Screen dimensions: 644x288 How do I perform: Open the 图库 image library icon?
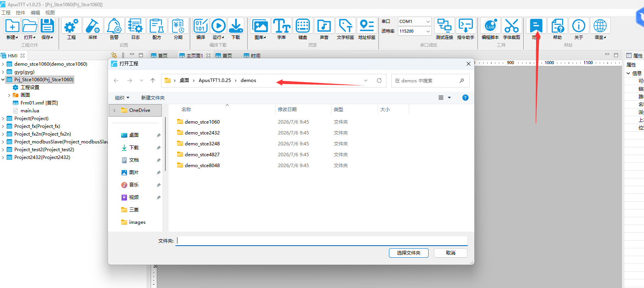(x=260, y=26)
